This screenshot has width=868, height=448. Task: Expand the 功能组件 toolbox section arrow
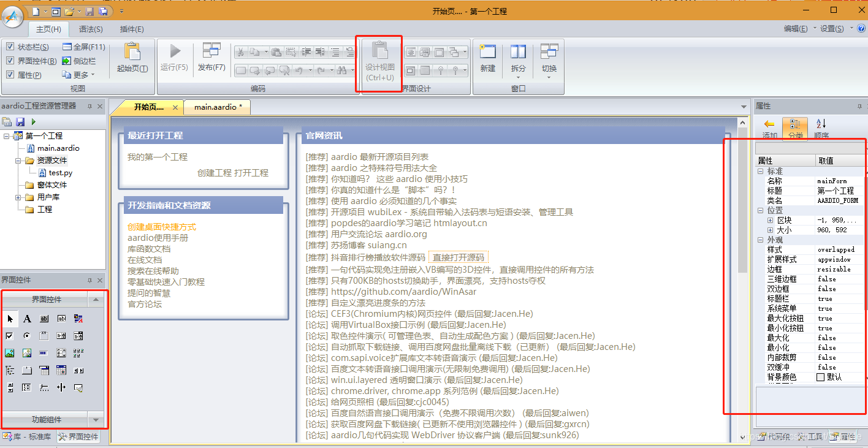(x=95, y=420)
